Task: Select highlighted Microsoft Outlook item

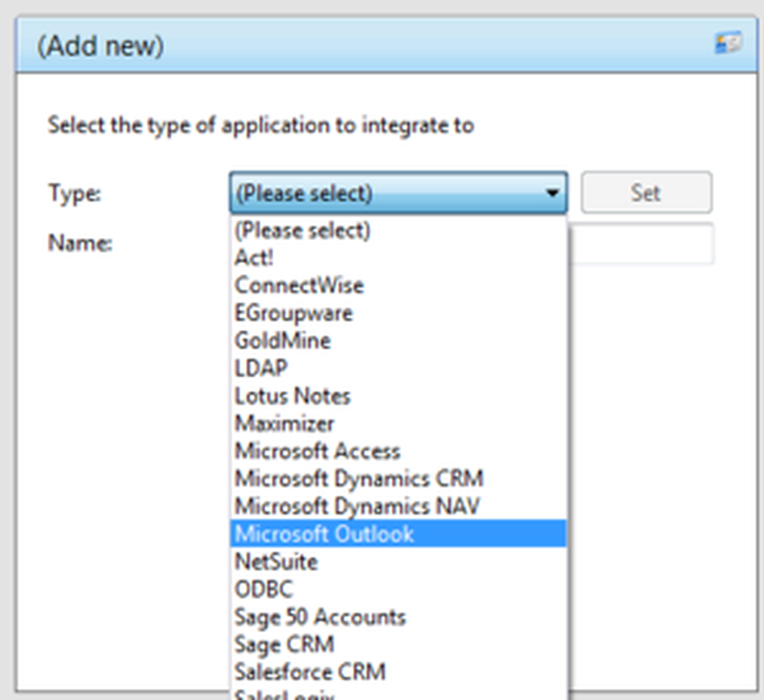Action: coord(324,533)
